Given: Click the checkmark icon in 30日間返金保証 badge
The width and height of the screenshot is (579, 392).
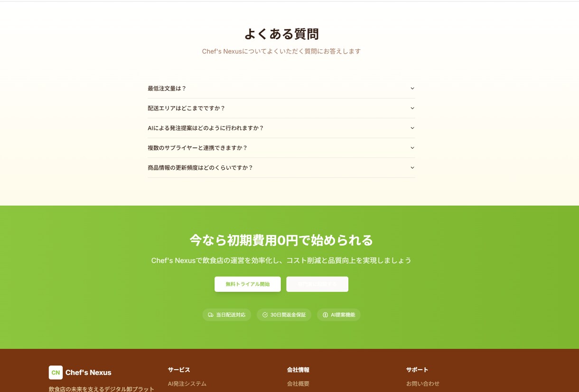Looking at the screenshot, I should pyautogui.click(x=265, y=315).
